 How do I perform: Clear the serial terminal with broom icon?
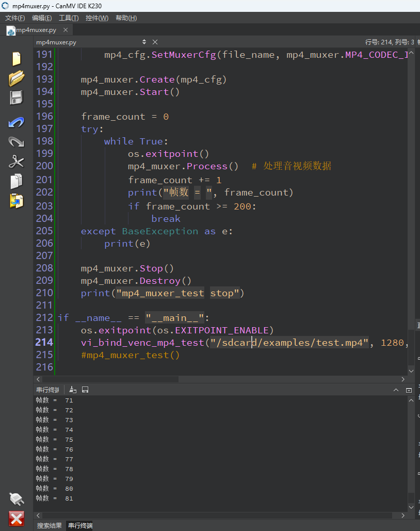pyautogui.click(x=73, y=390)
